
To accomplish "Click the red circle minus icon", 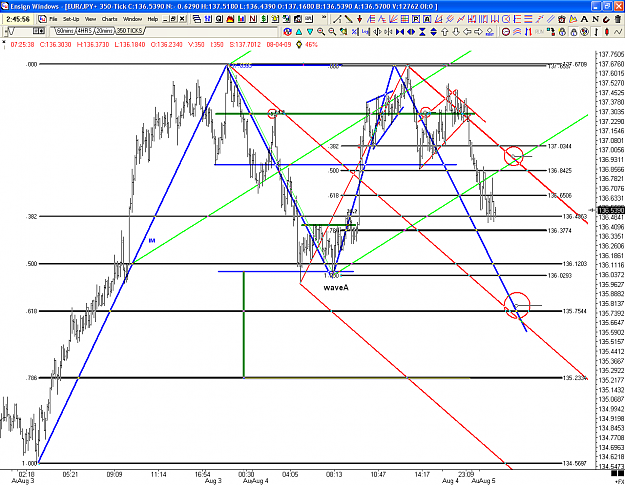I will (506, 31).
